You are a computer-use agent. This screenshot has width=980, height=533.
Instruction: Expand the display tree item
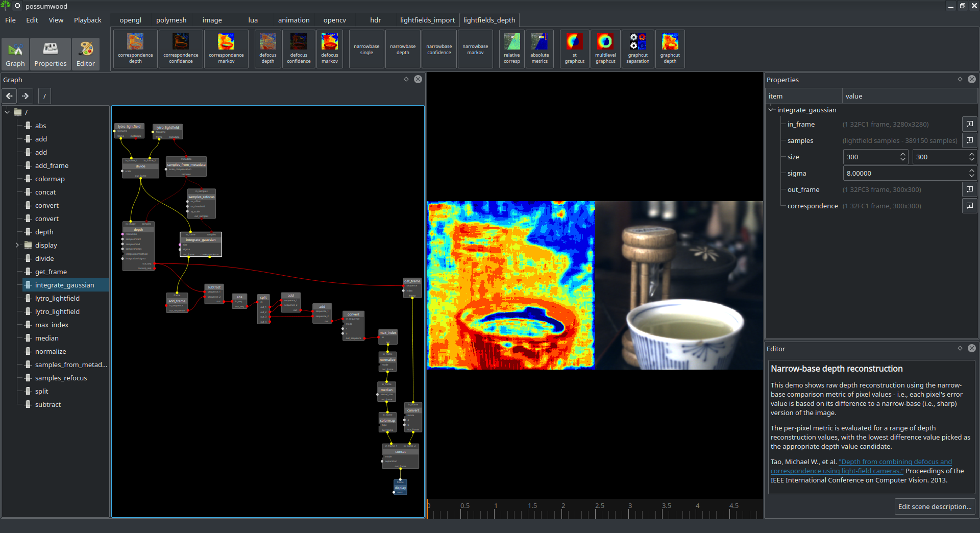click(17, 245)
